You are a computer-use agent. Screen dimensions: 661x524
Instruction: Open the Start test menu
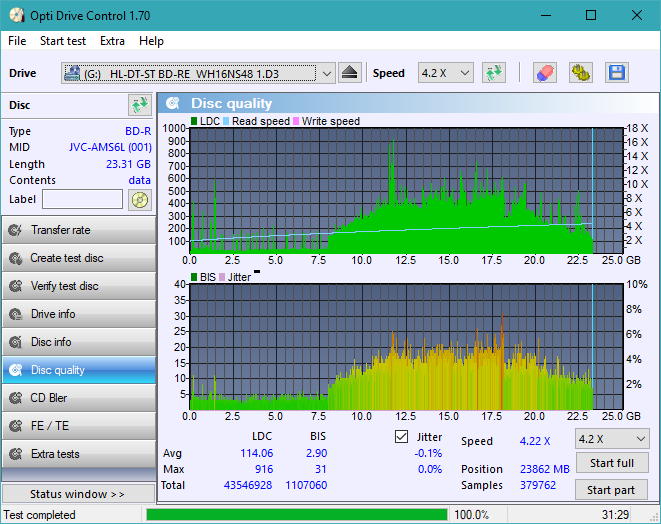(x=63, y=41)
